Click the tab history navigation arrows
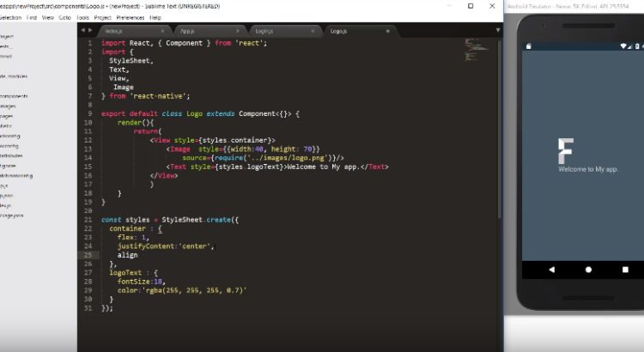This screenshot has width=644, height=352. point(87,31)
